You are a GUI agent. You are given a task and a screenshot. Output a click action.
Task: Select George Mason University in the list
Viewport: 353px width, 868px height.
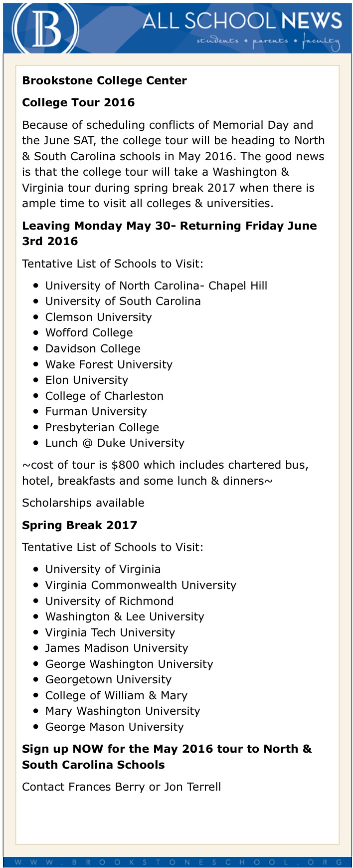[x=114, y=727]
